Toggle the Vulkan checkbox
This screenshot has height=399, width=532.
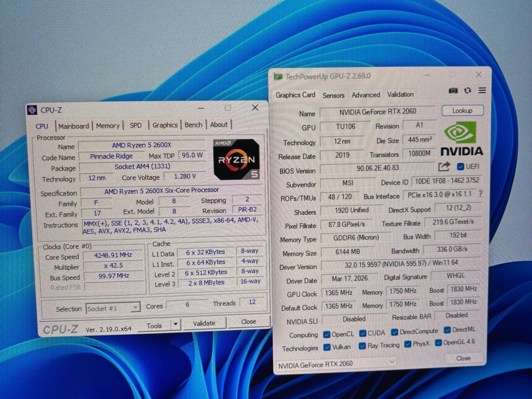pos(327,347)
